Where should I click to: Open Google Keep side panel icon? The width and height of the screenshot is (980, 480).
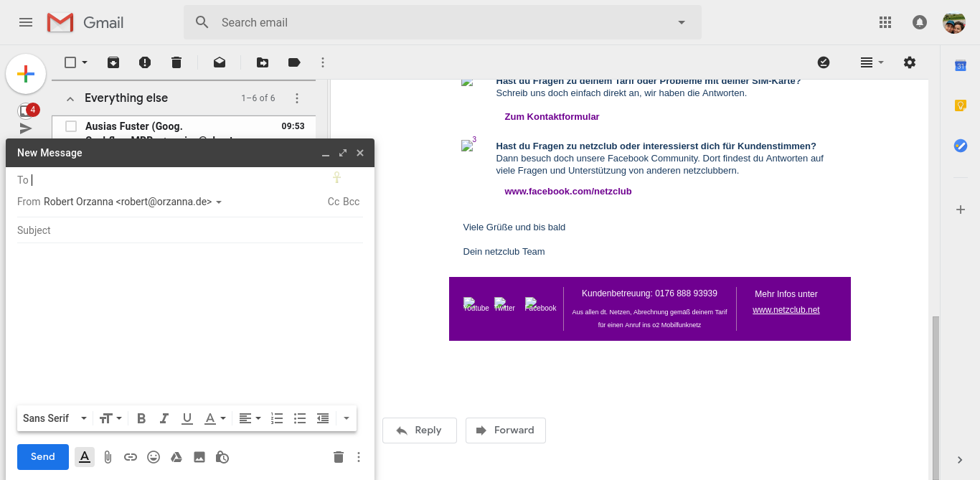(x=961, y=105)
